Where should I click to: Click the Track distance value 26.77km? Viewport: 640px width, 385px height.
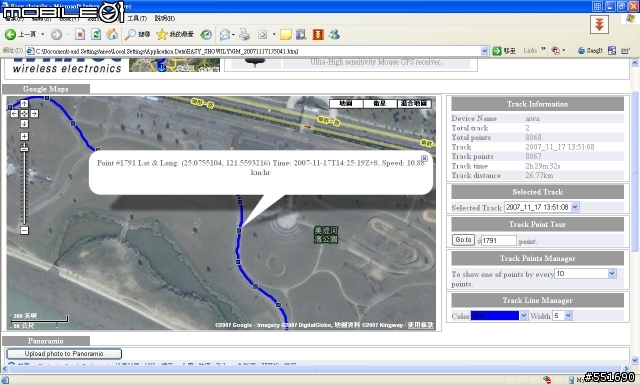coord(539,176)
